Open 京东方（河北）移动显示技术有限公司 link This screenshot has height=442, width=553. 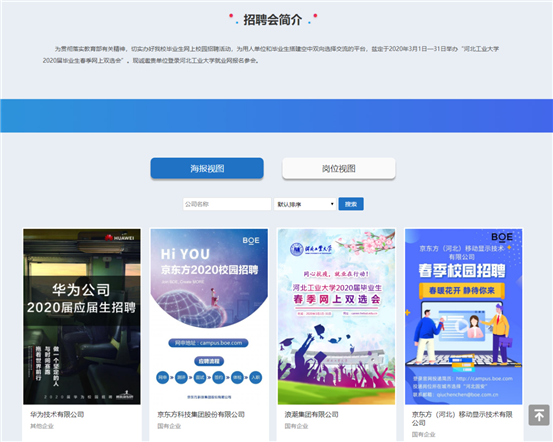[462, 418]
